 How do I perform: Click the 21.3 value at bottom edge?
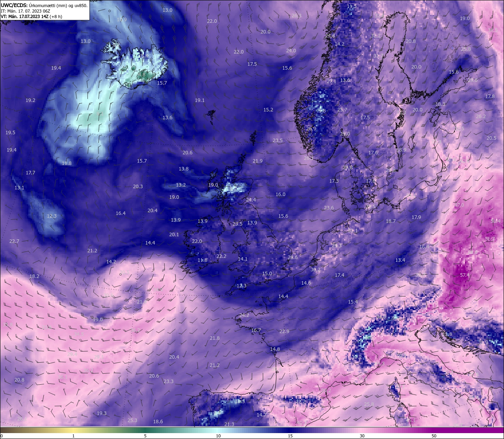pyautogui.click(x=229, y=424)
